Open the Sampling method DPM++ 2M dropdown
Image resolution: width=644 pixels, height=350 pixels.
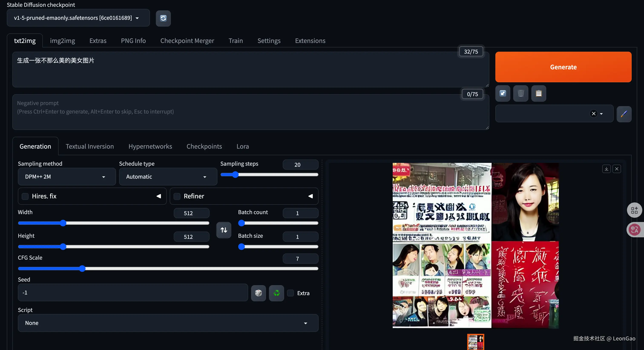pyautogui.click(x=67, y=176)
